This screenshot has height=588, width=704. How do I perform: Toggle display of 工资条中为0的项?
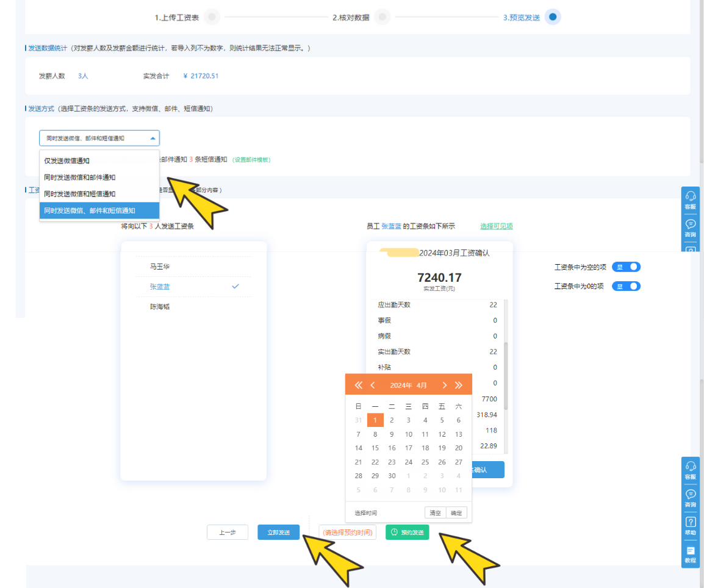(626, 286)
